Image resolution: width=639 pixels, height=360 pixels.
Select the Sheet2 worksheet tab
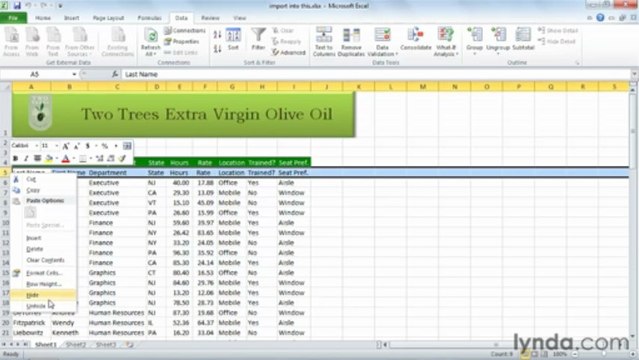pos(76,345)
